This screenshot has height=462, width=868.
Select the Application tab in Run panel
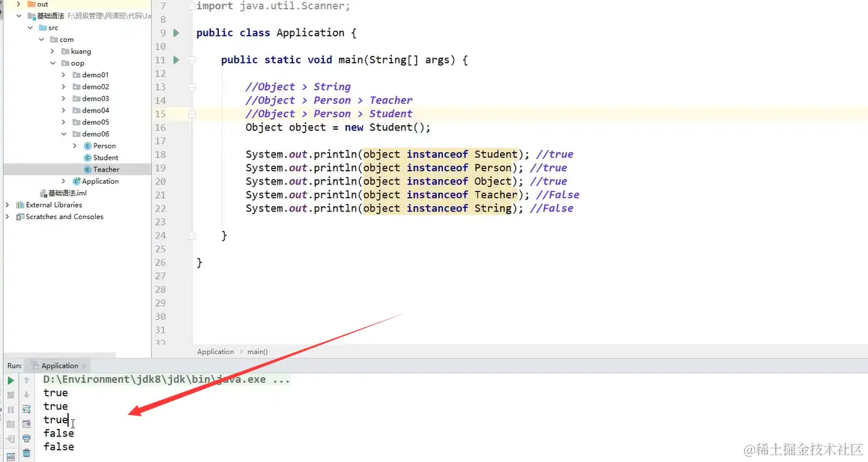click(x=59, y=365)
